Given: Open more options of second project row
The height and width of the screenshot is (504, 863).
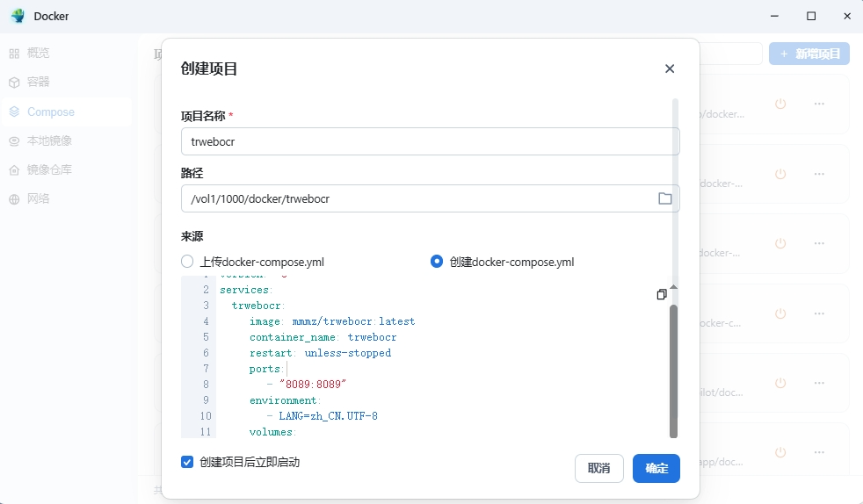Looking at the screenshot, I should pyautogui.click(x=819, y=174).
